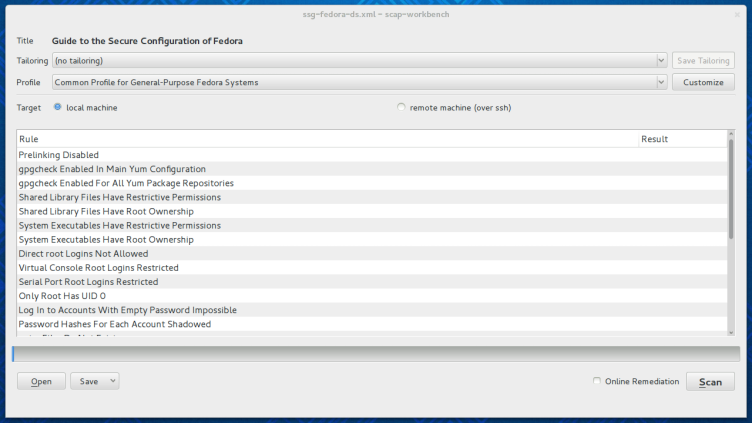Start the Scan button
752x423 pixels.
click(710, 382)
